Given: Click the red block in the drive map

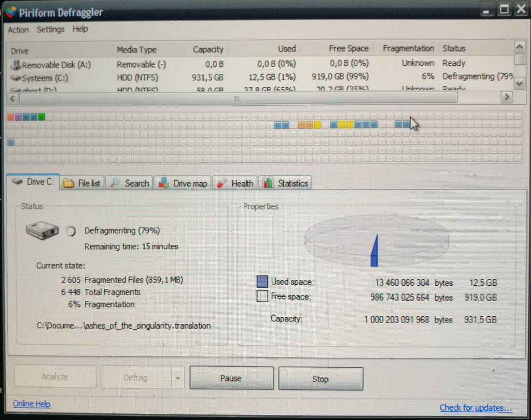Looking at the screenshot, I should point(10,117).
